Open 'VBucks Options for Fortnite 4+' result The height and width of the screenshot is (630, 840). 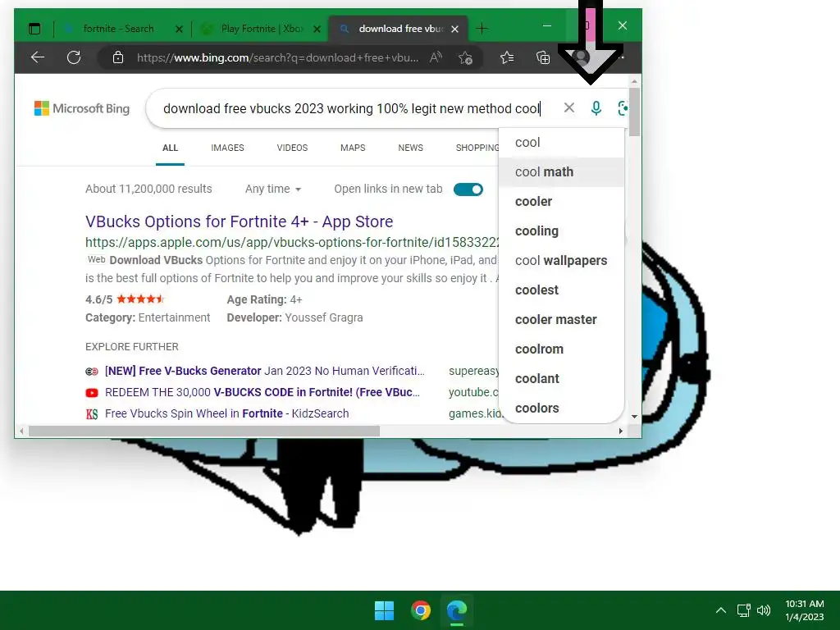pos(239,221)
